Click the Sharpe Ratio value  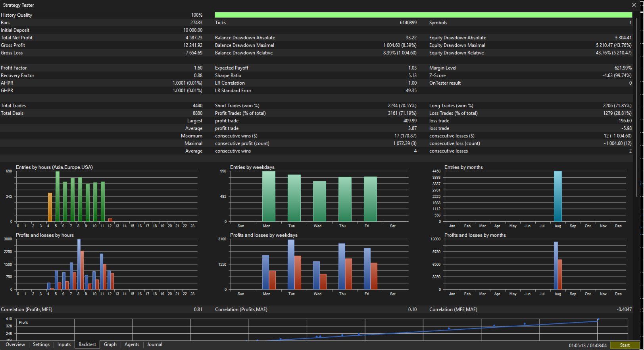click(x=412, y=75)
